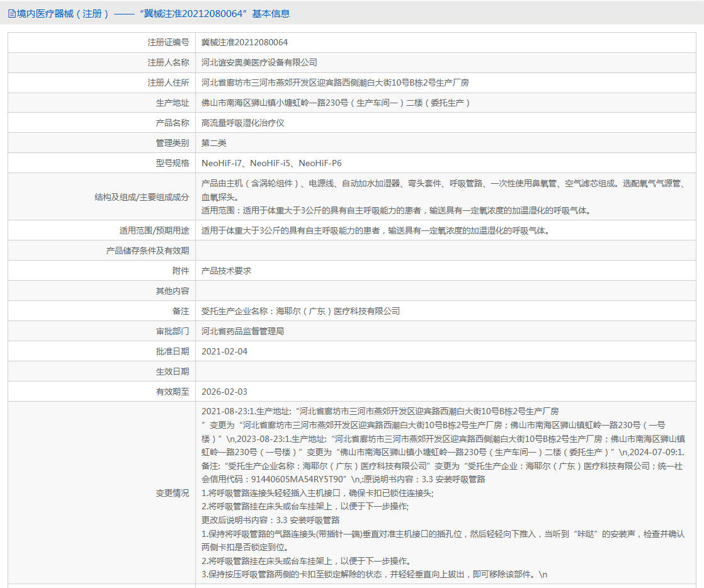Open the 产品技术要求 attachment text
Viewport: 704px width, 588px height.
(x=226, y=271)
